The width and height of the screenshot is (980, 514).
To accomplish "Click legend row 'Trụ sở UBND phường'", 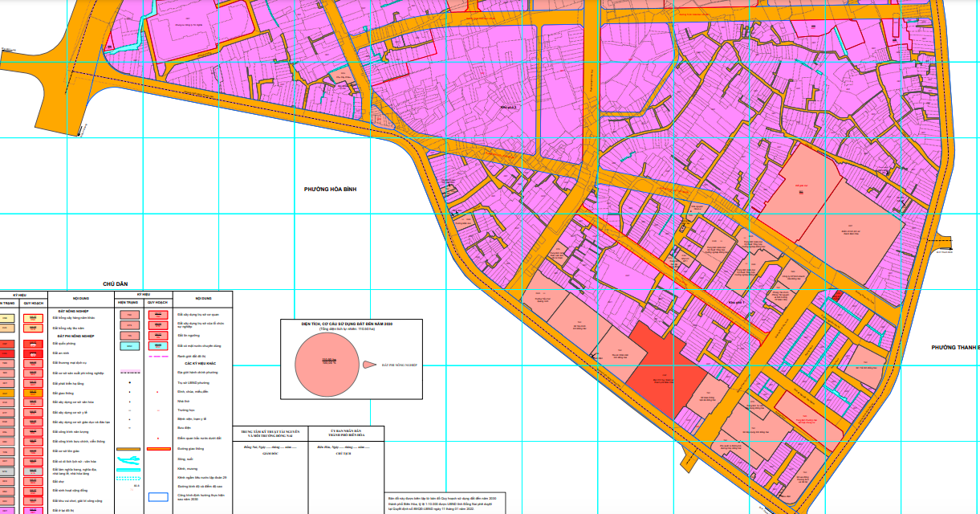I will [193, 382].
